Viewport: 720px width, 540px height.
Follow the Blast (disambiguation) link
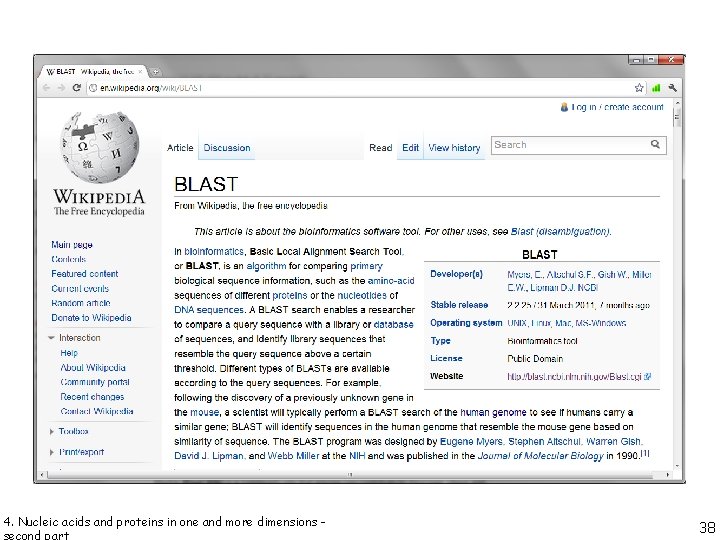[560, 231]
